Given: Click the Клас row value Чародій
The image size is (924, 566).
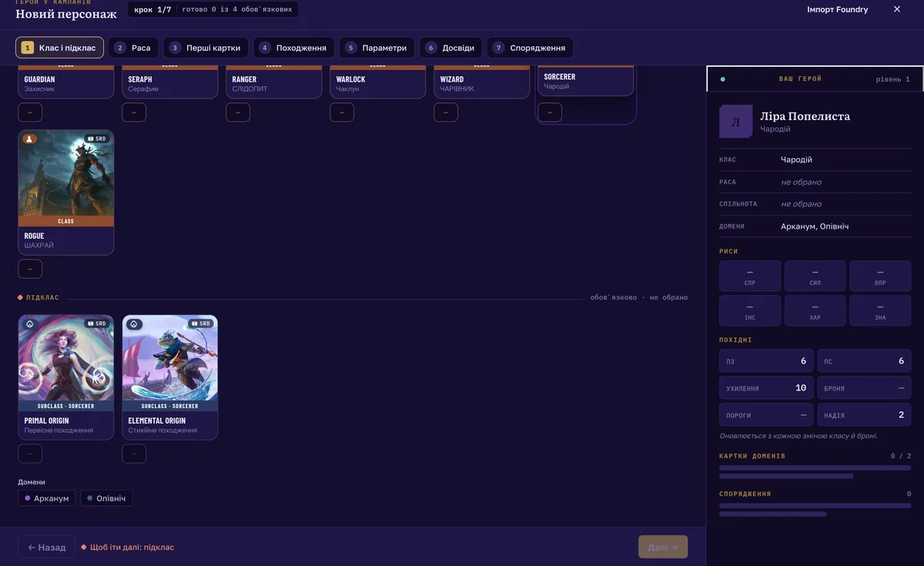Looking at the screenshot, I should pos(796,159).
